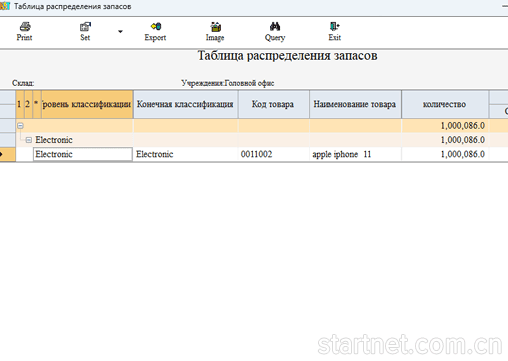Viewport: 508px width, 361px height.
Task: Click the Image toolbar icon
Action: pyautogui.click(x=215, y=31)
